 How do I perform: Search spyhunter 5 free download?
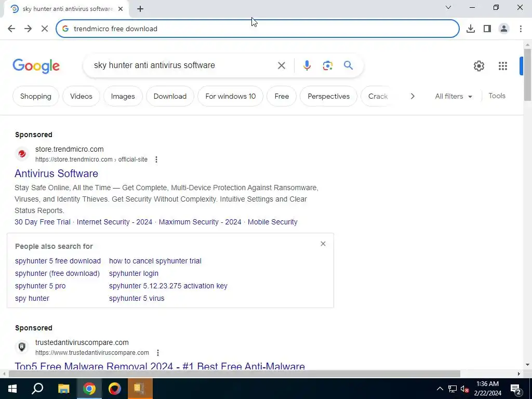(x=58, y=261)
